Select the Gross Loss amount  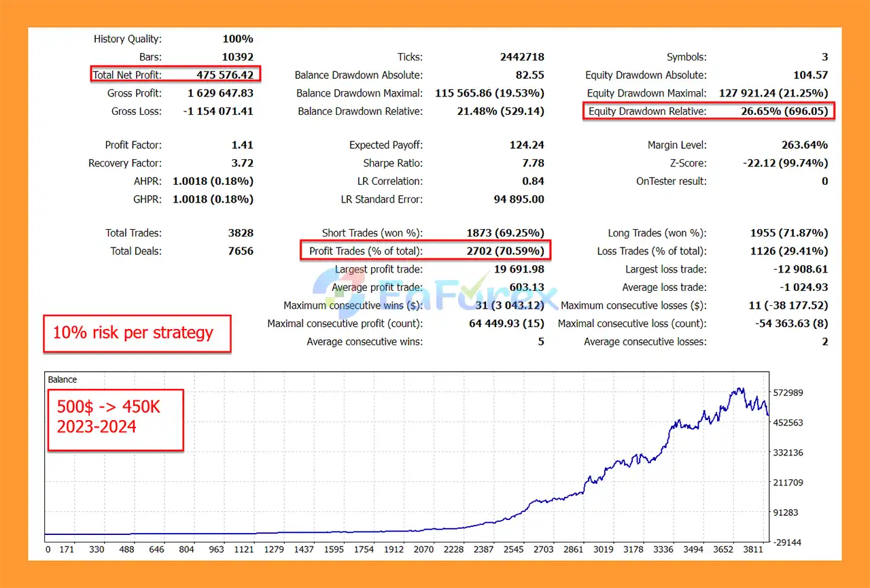pyautogui.click(x=218, y=111)
